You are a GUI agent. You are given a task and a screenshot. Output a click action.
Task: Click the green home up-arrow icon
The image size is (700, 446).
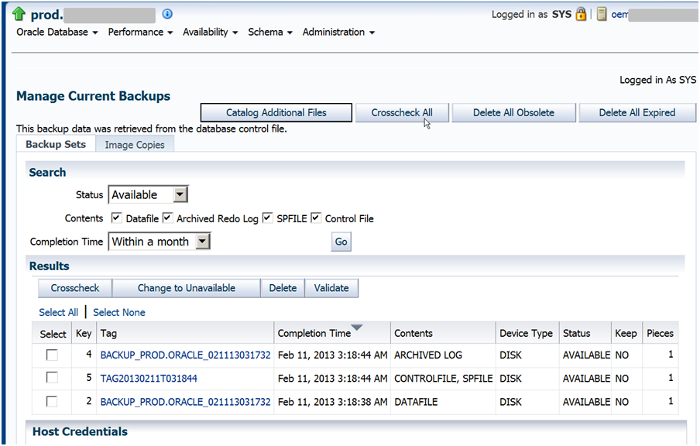[19, 14]
